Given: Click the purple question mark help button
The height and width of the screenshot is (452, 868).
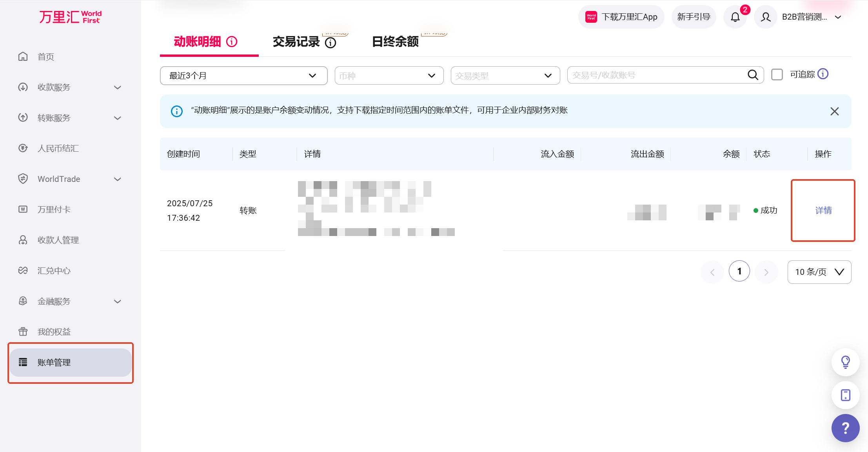Looking at the screenshot, I should tap(846, 428).
